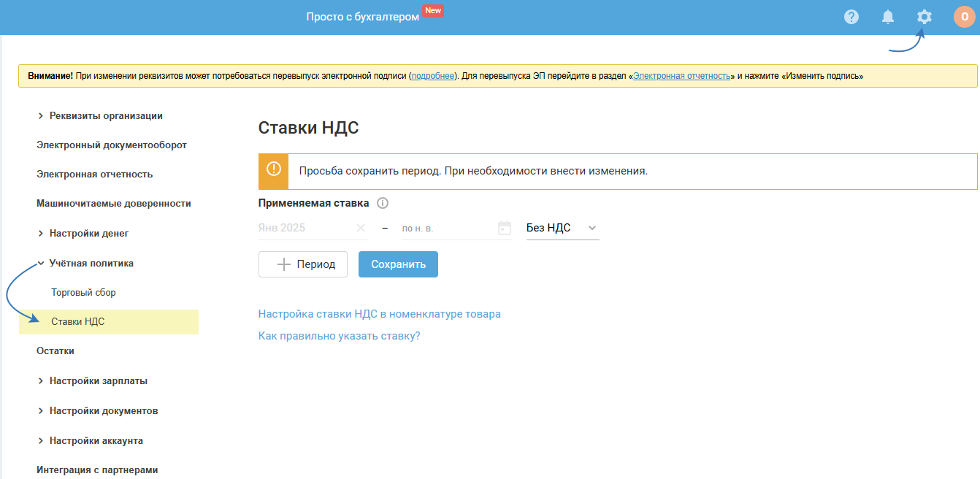Open the settings gear icon

[925, 17]
